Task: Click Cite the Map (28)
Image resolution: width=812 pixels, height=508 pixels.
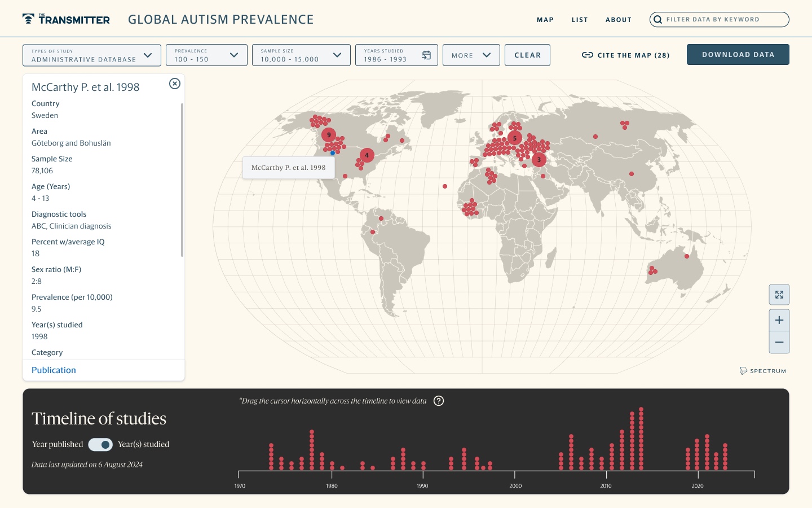Action: point(626,55)
